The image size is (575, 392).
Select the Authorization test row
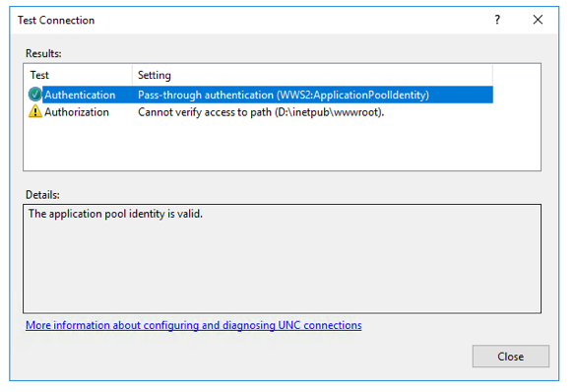[260, 112]
